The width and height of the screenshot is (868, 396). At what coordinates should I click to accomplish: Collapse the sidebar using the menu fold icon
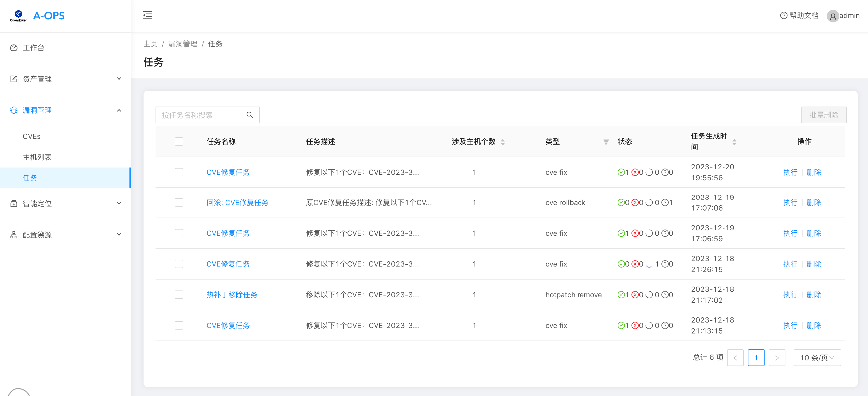coord(147,15)
